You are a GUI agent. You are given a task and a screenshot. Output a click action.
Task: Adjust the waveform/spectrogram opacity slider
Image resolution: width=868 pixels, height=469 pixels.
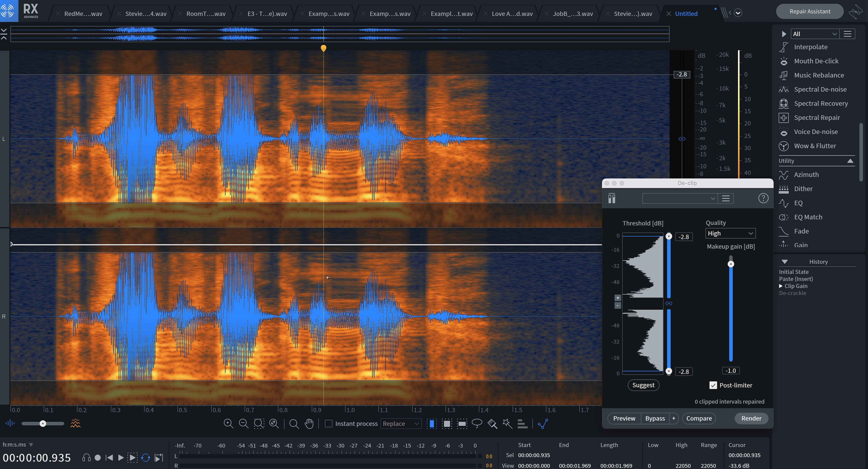[43, 424]
